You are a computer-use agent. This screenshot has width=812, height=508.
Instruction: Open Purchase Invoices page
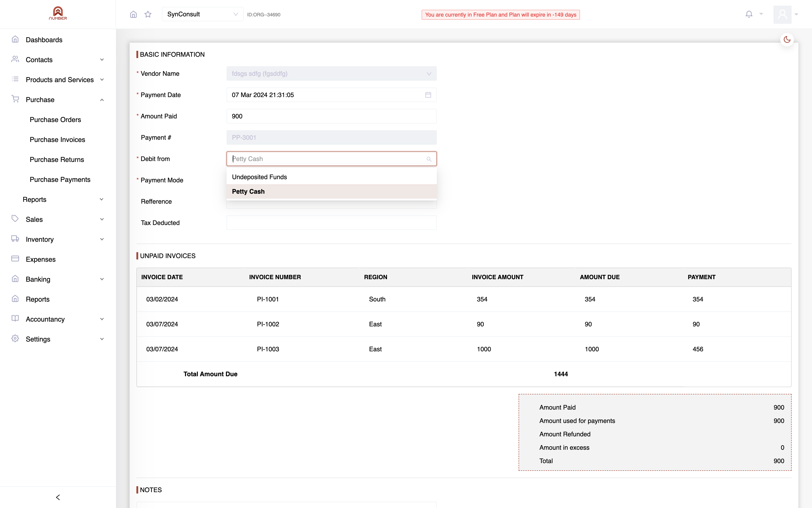(57, 140)
